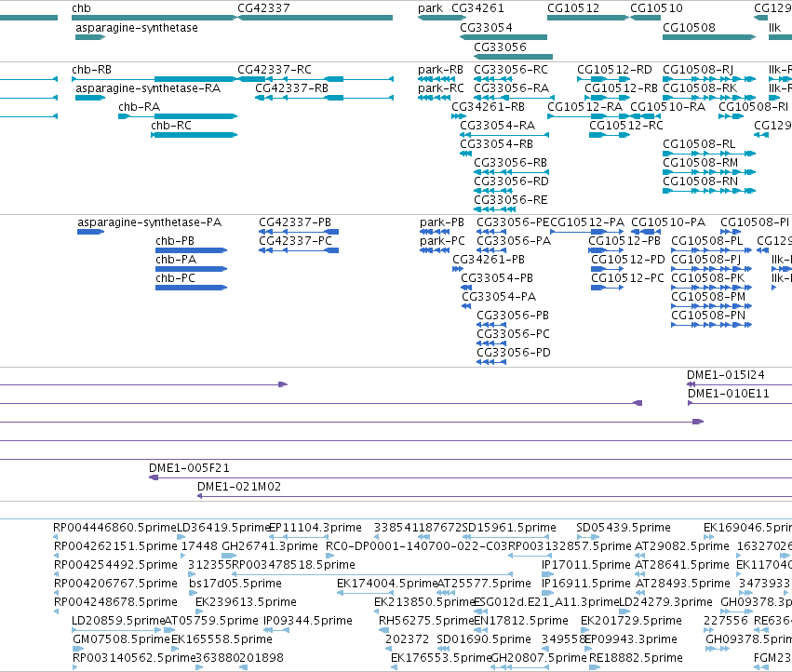Click EST IP09344.5prime

coord(276,629)
